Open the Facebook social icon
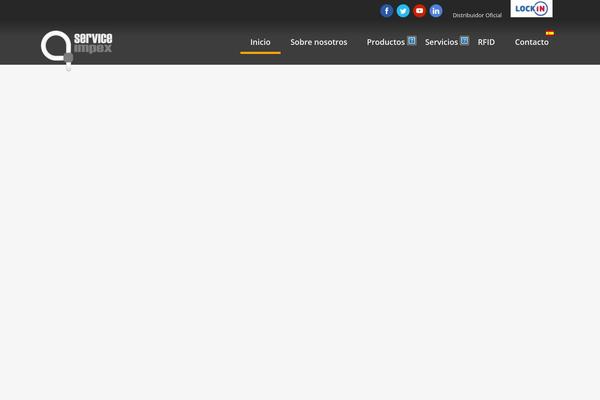The height and width of the screenshot is (400, 600). click(386, 11)
